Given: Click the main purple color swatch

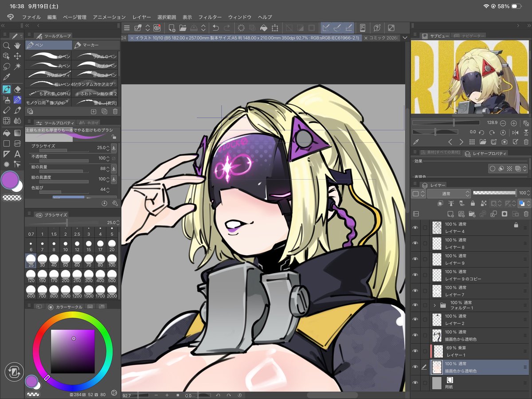Looking at the screenshot, I should tap(10, 181).
